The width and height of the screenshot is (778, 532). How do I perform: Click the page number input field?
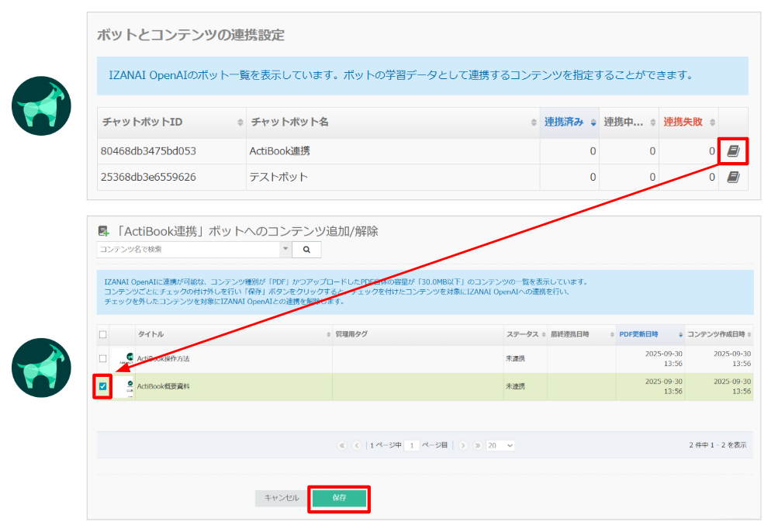pos(411,446)
